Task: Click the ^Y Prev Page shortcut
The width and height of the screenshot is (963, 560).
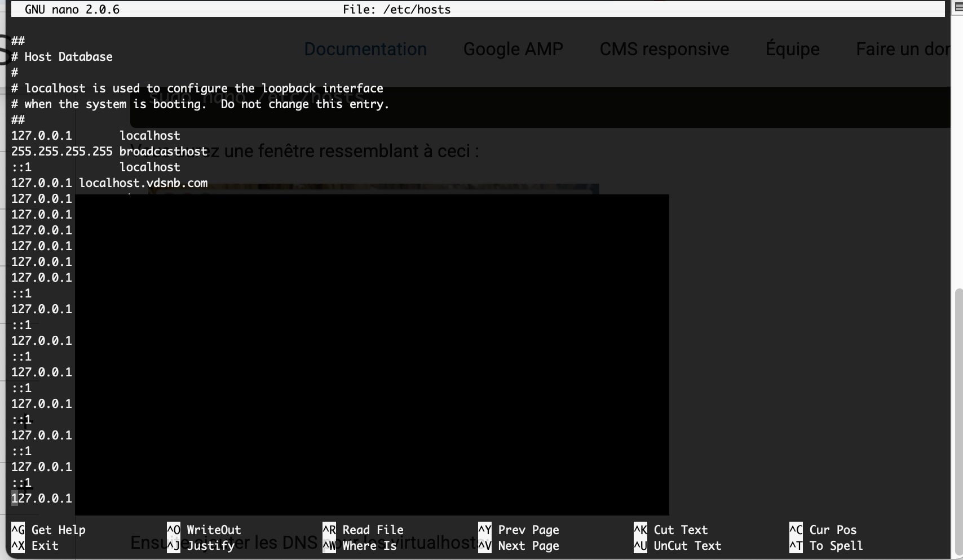Action: click(519, 530)
